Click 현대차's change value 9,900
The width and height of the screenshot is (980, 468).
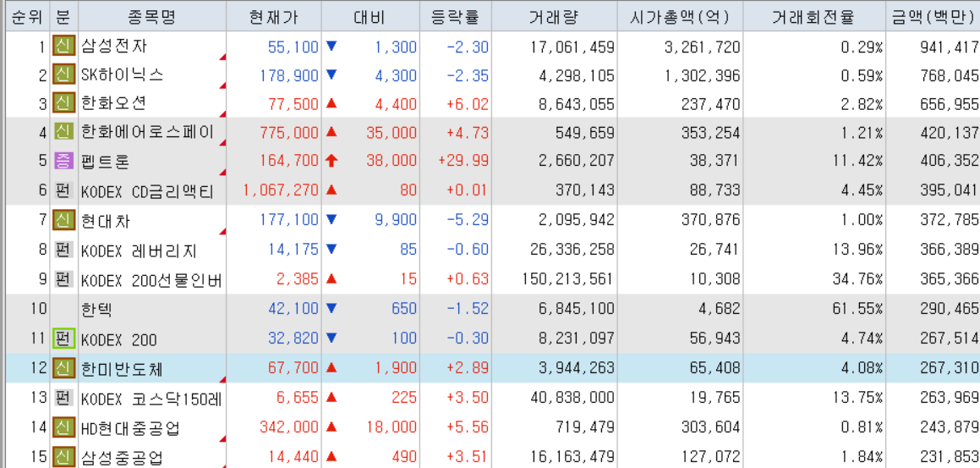[395, 221]
